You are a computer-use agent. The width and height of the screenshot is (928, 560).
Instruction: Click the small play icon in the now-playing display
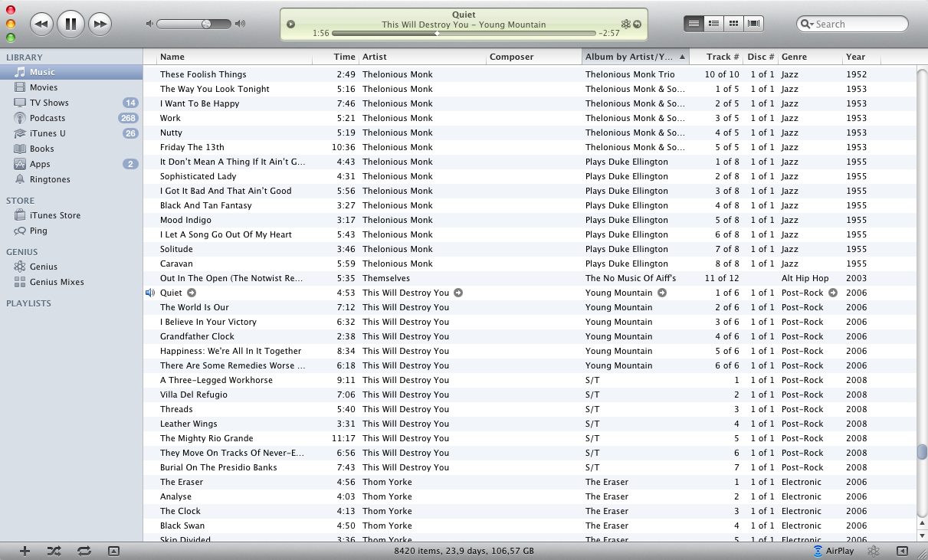click(x=290, y=24)
